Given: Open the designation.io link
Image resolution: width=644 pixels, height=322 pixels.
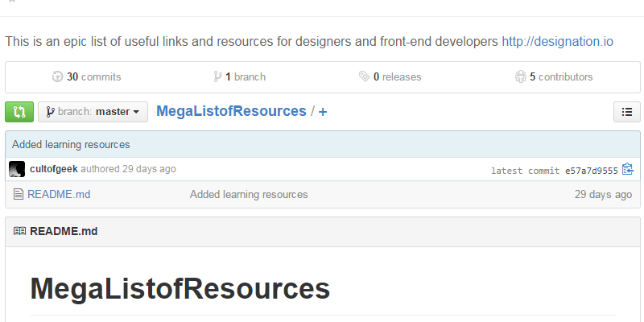Looking at the screenshot, I should 557,40.
